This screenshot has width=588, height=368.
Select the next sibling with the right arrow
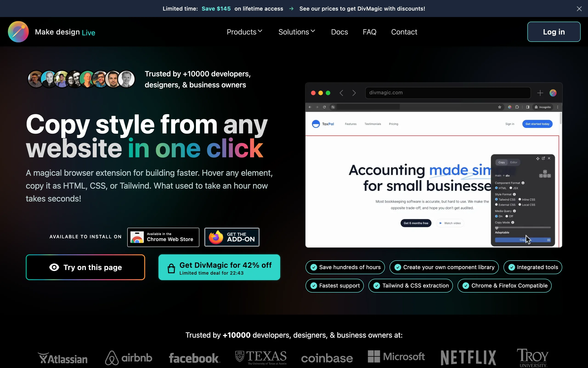click(549, 176)
